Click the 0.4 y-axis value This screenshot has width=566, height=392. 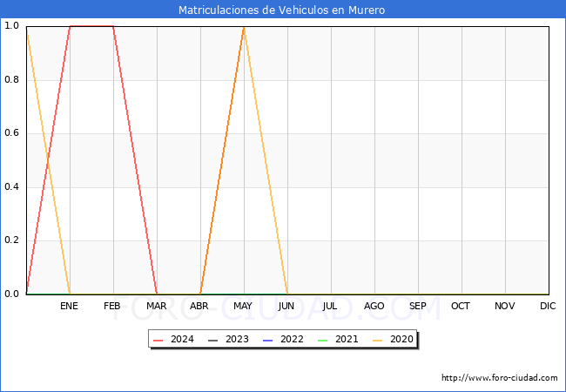click(11, 187)
